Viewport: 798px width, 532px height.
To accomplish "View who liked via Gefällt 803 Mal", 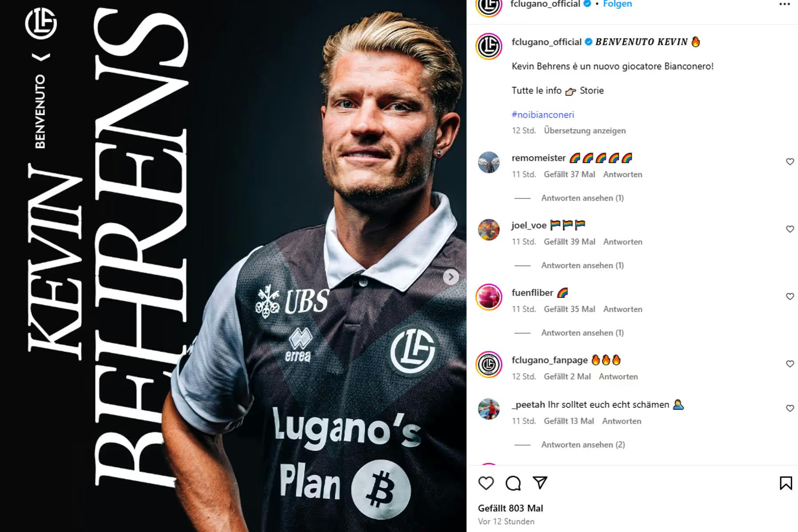I will pos(510,509).
